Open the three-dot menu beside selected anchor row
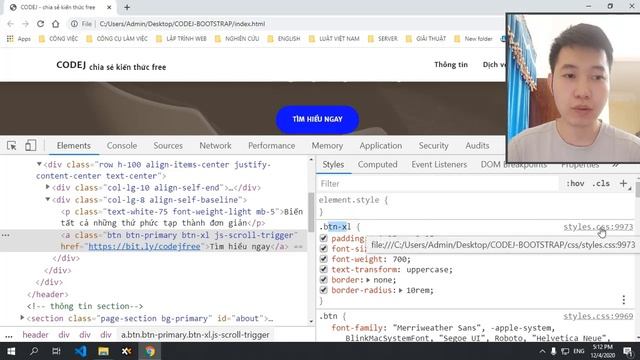640x360 pixels. 6,236
